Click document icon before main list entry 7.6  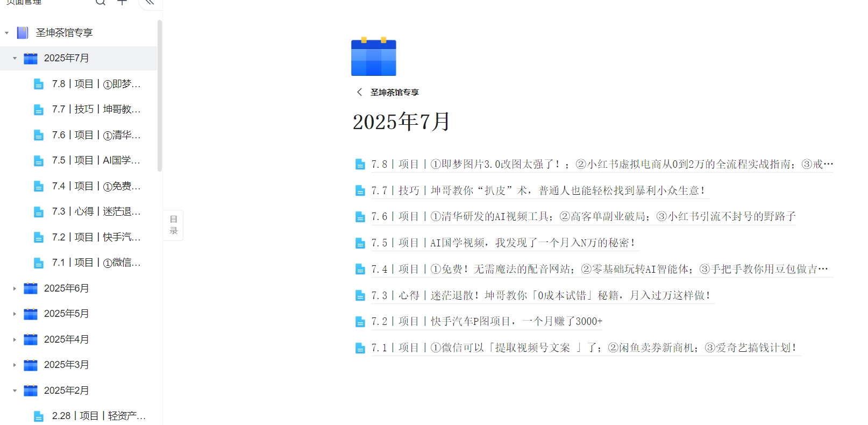click(x=360, y=217)
